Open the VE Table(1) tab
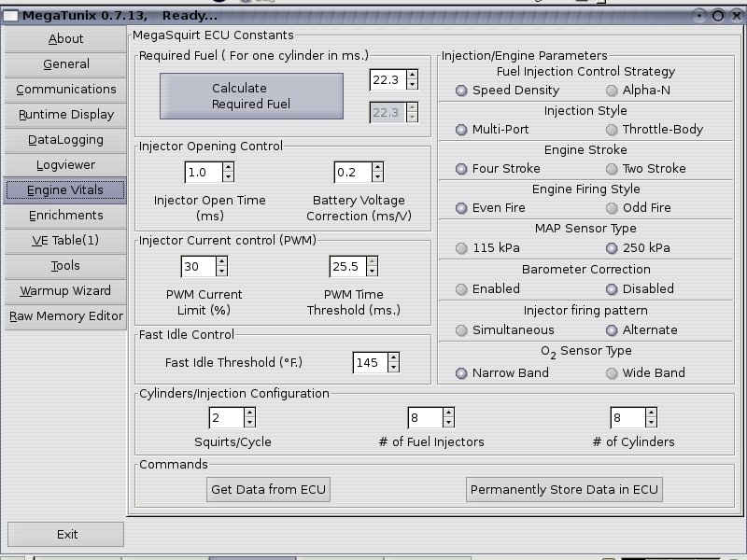 pos(65,241)
